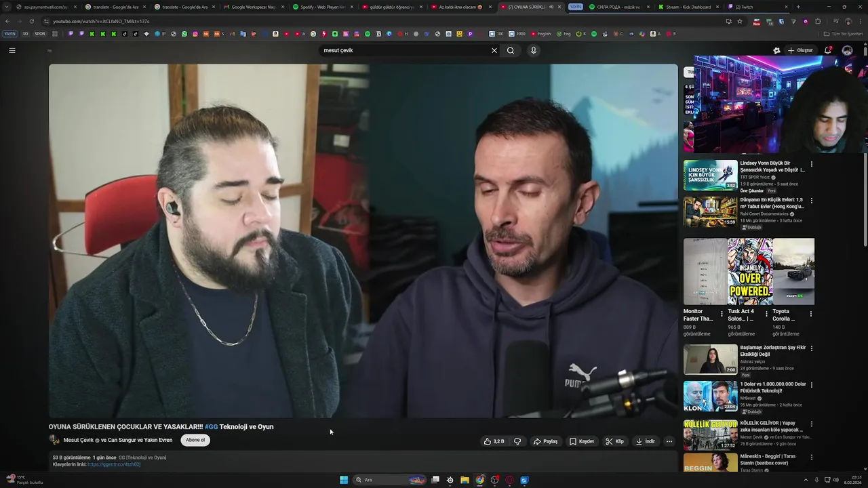Open the Instagram bookmark icon
868x488 pixels.
point(195,33)
